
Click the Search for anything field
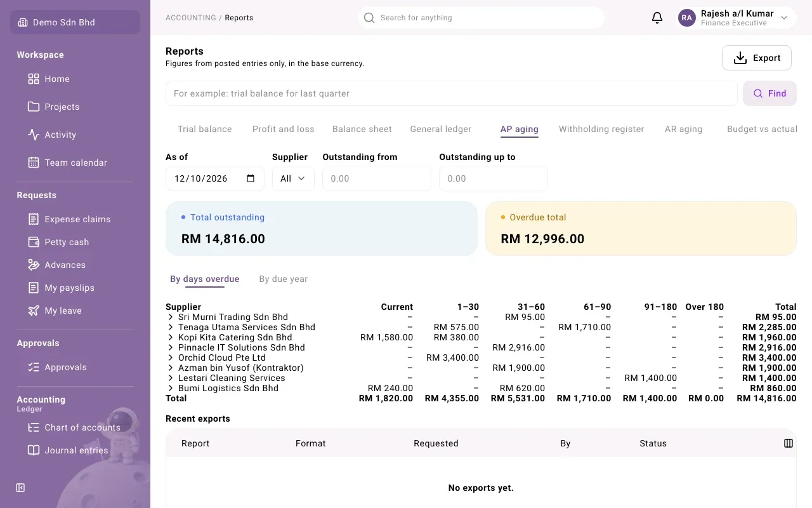pos(481,18)
